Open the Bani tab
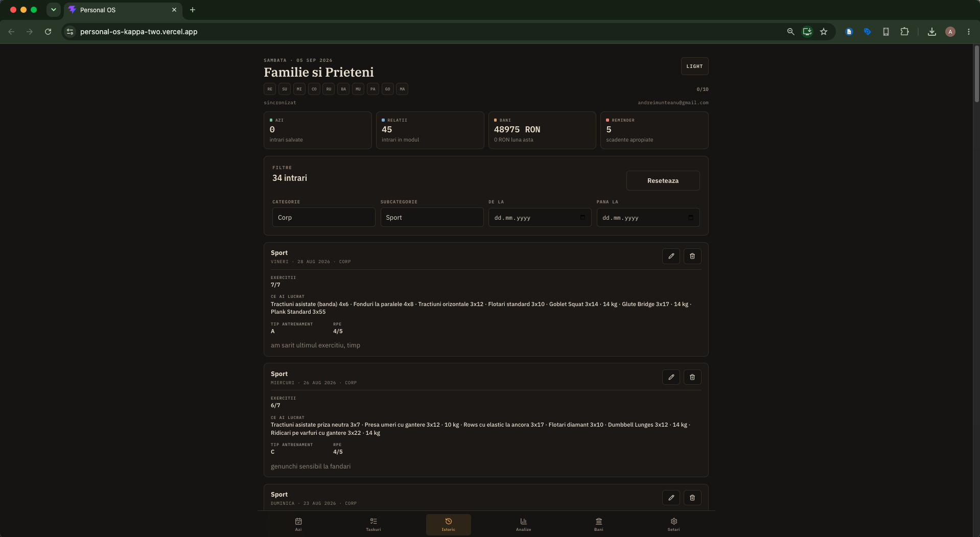The height and width of the screenshot is (537, 980). point(599,525)
